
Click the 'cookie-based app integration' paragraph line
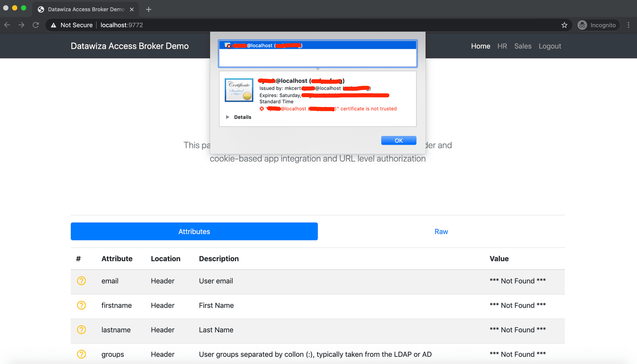[x=318, y=159]
